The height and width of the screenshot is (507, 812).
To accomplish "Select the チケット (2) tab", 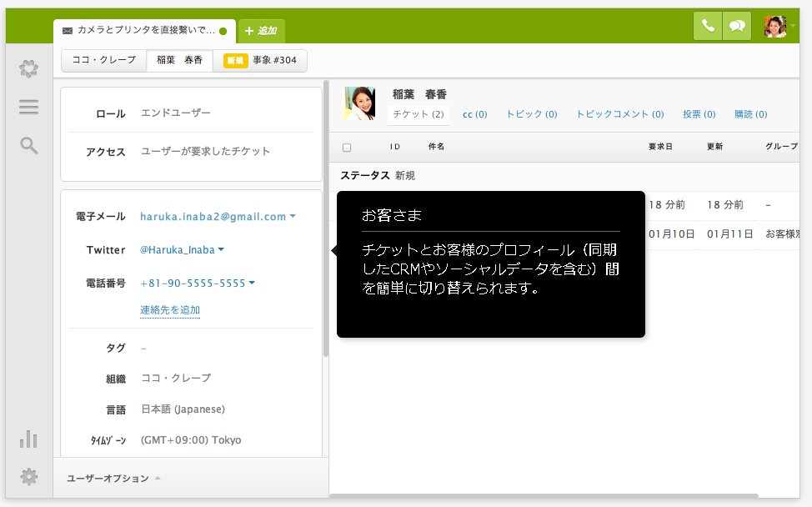I will 419,114.
